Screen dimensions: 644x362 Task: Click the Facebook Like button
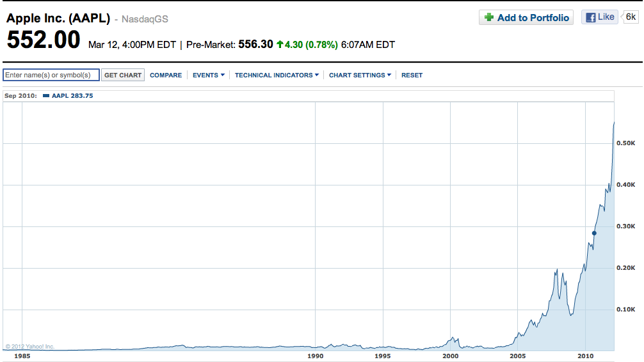[600, 17]
